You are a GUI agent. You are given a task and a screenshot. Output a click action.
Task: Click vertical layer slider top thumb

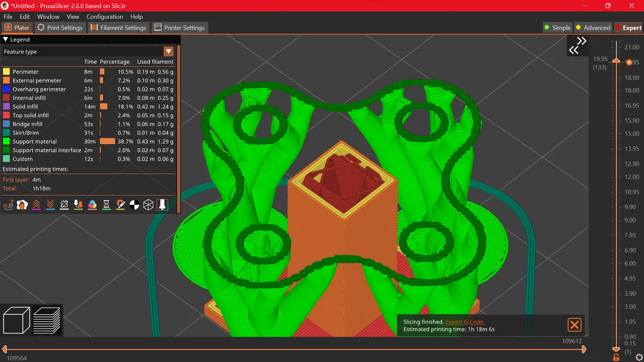pyautogui.click(x=616, y=61)
